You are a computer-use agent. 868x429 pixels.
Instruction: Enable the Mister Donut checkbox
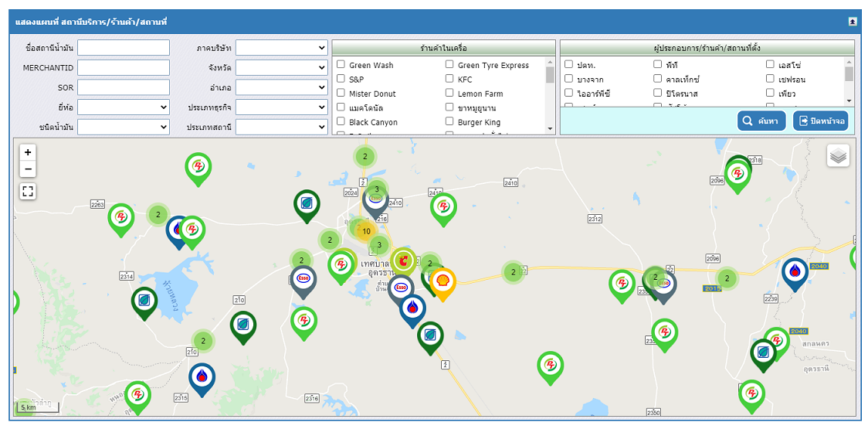[341, 93]
